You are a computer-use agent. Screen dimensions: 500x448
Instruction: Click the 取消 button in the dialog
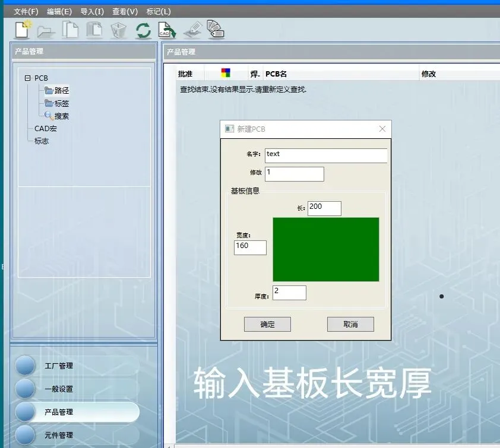[350, 325]
